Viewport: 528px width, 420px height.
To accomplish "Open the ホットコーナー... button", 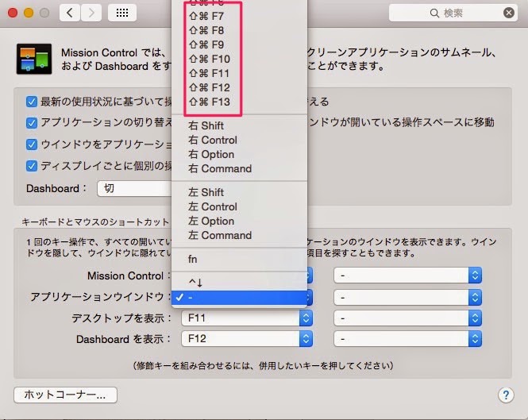I will (65, 395).
